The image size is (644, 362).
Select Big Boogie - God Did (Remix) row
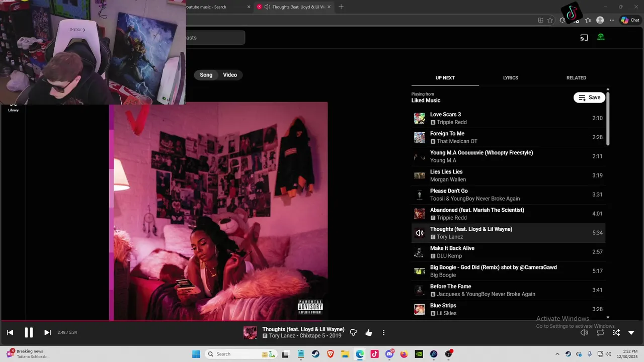(x=508, y=271)
